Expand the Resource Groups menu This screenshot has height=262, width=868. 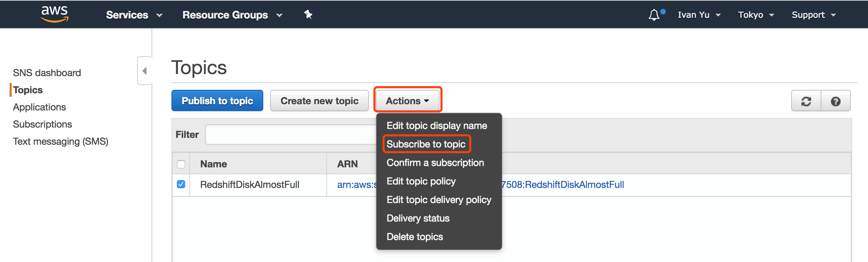coord(232,15)
